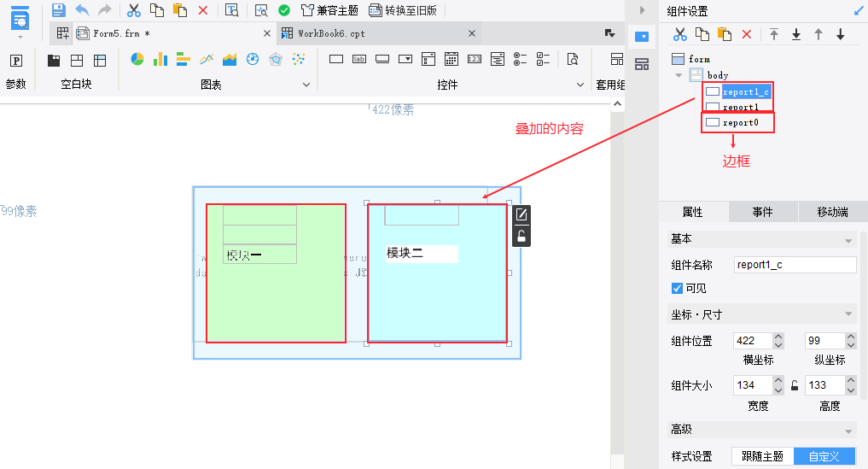Click 兼容主题 theme button
This screenshot has width=868, height=469.
(330, 10)
